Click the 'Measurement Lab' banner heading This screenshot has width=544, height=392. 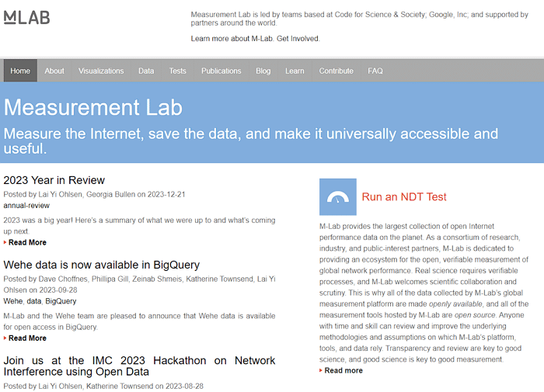click(93, 107)
